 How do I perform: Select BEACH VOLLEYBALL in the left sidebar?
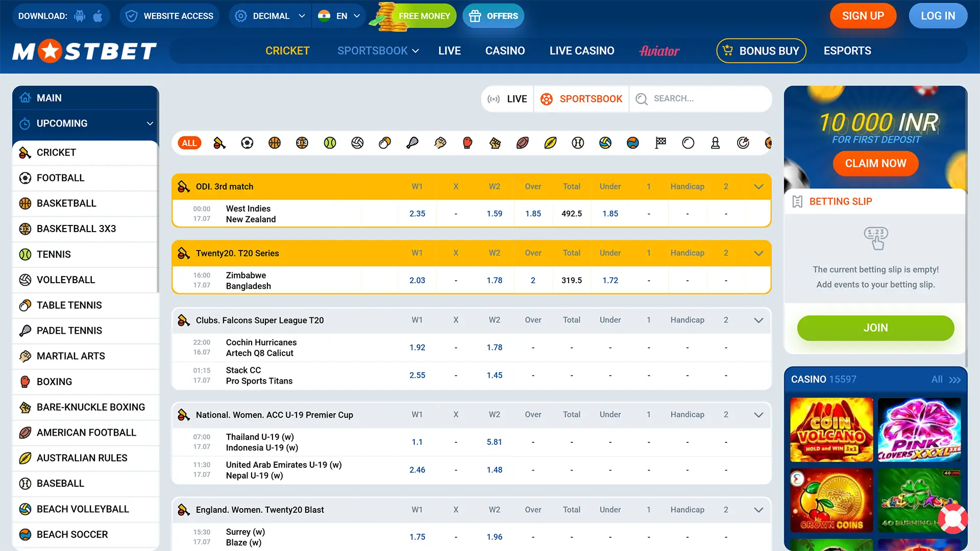[x=86, y=509]
